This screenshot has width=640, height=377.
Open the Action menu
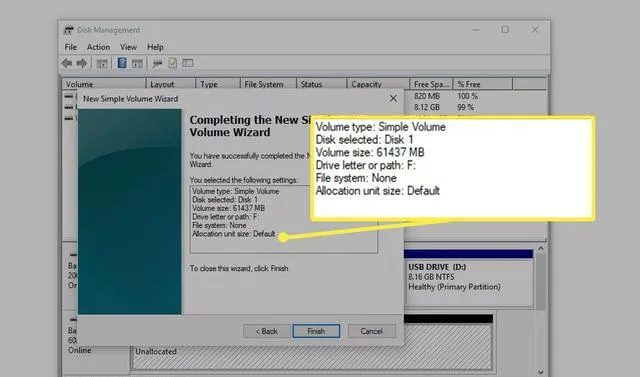98,47
